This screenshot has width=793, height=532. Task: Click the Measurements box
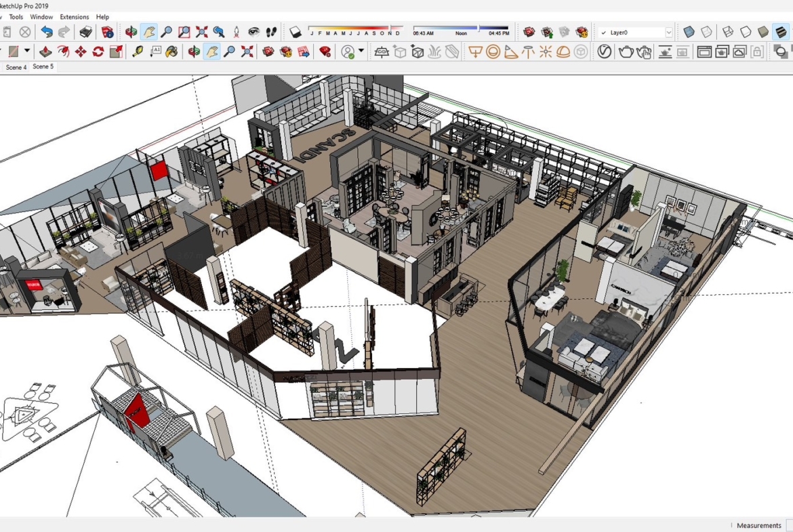click(x=758, y=525)
